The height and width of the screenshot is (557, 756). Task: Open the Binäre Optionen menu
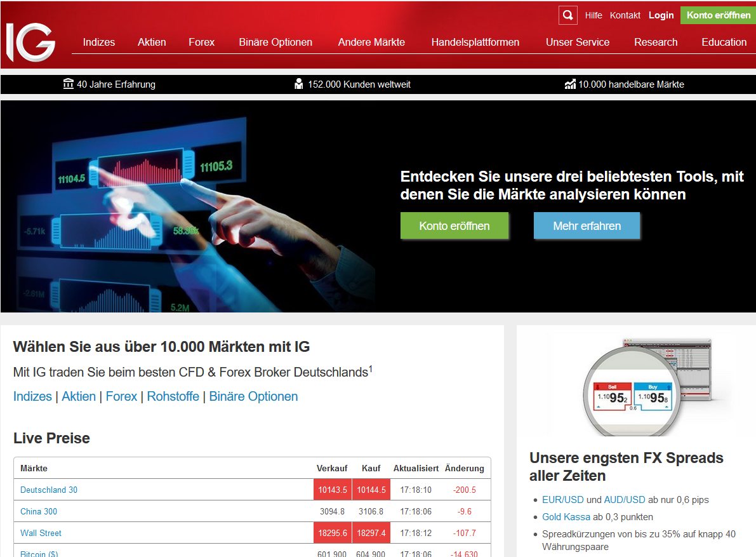click(275, 43)
